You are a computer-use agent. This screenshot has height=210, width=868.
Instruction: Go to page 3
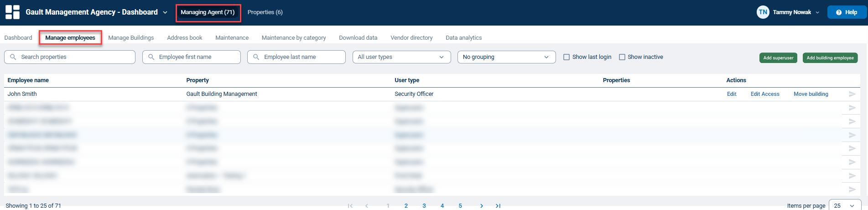pos(424,206)
